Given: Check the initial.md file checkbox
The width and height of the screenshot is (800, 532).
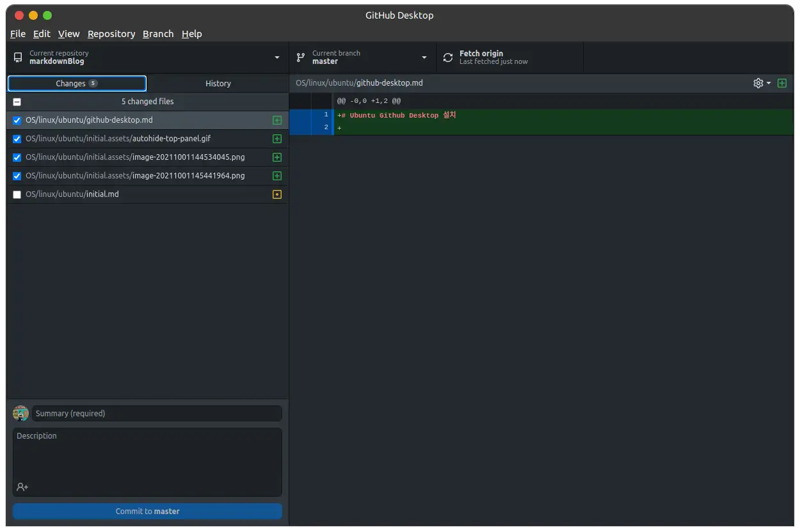Looking at the screenshot, I should click(x=17, y=194).
